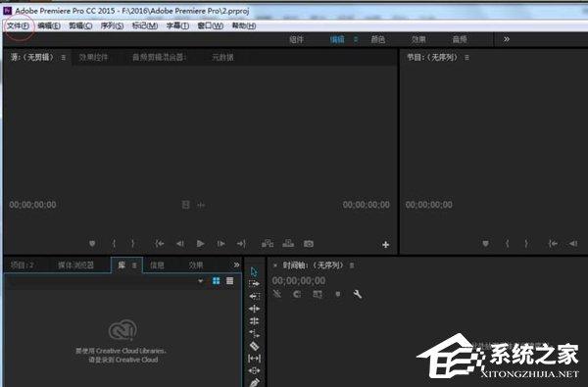Viewport: 588px width, 387px height.
Task: Switch to the 效果 workspace in top bar
Action: click(418, 39)
